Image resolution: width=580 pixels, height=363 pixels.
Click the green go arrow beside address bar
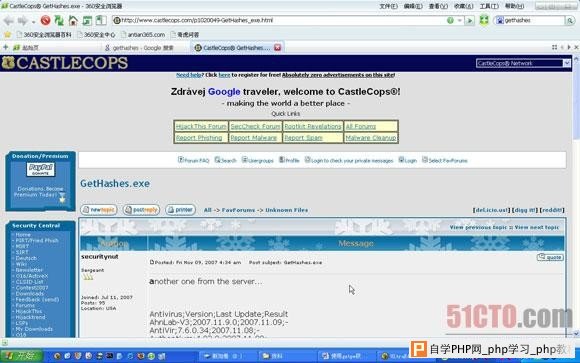[x=469, y=20]
